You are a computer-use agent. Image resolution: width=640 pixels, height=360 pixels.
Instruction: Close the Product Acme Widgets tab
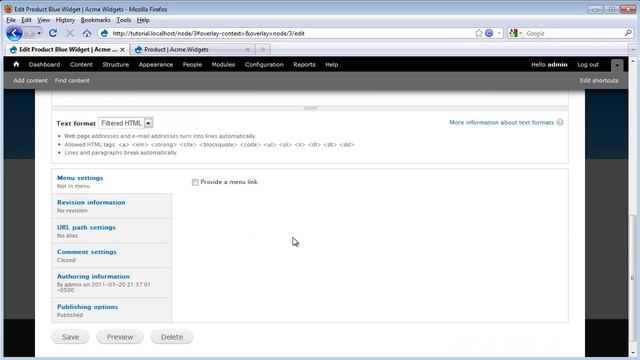pyautogui.click(x=247, y=49)
